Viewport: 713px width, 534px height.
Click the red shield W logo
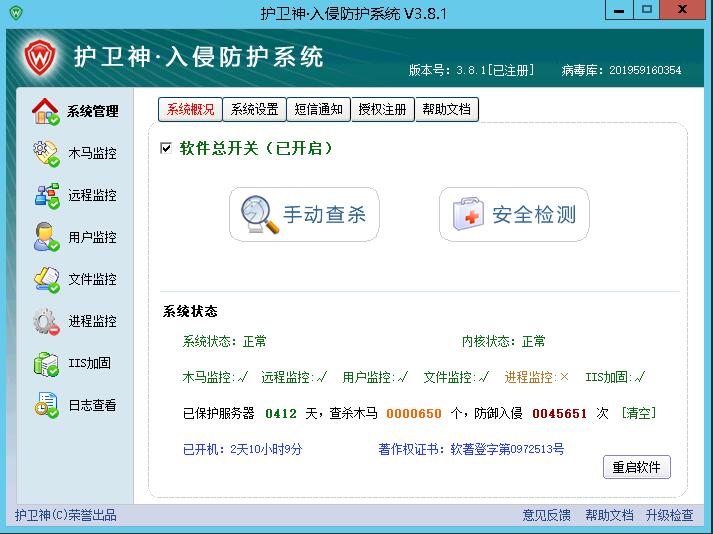[40, 57]
